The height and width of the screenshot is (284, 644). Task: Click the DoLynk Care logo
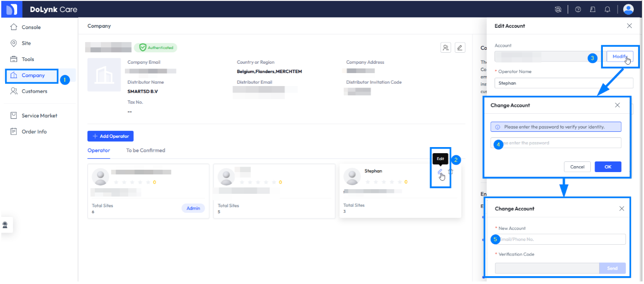12,9
